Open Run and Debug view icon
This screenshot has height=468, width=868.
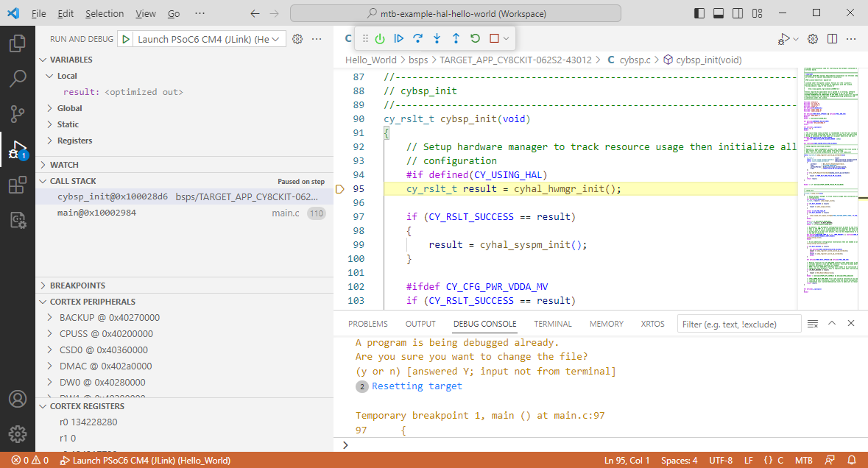[x=17, y=149]
